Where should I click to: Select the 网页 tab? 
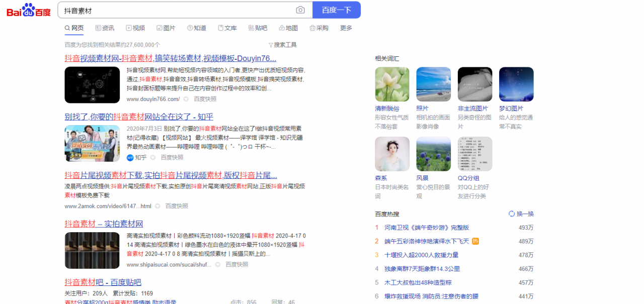coord(74,28)
